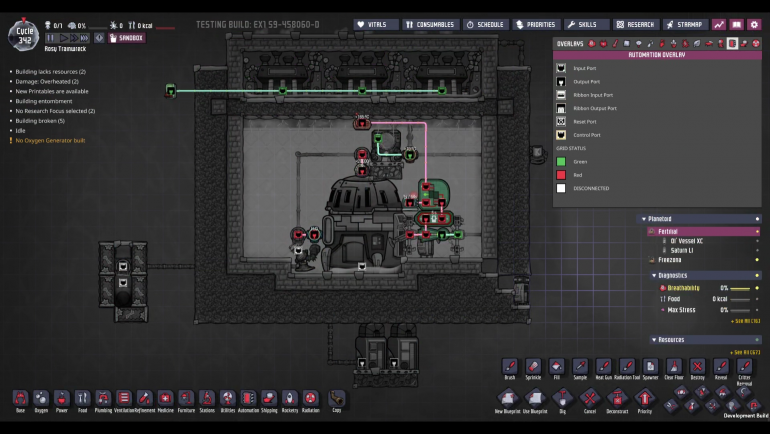
Task: Open the Research tab
Action: coord(636,24)
